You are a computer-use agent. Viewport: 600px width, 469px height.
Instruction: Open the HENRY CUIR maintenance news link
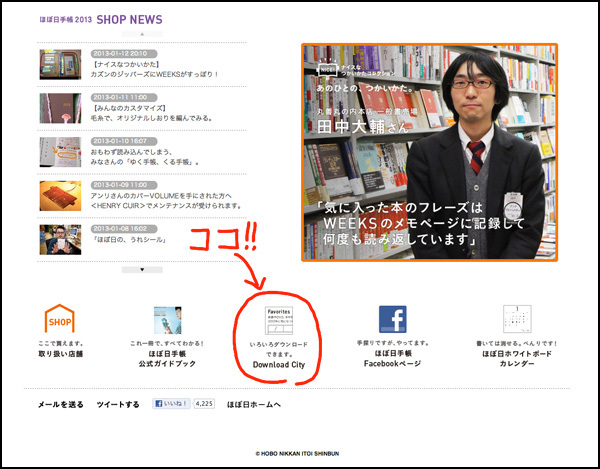(x=160, y=206)
